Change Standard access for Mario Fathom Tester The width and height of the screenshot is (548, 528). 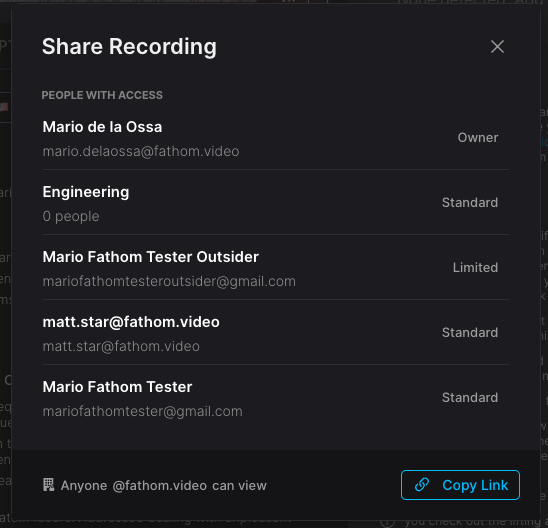(470, 398)
